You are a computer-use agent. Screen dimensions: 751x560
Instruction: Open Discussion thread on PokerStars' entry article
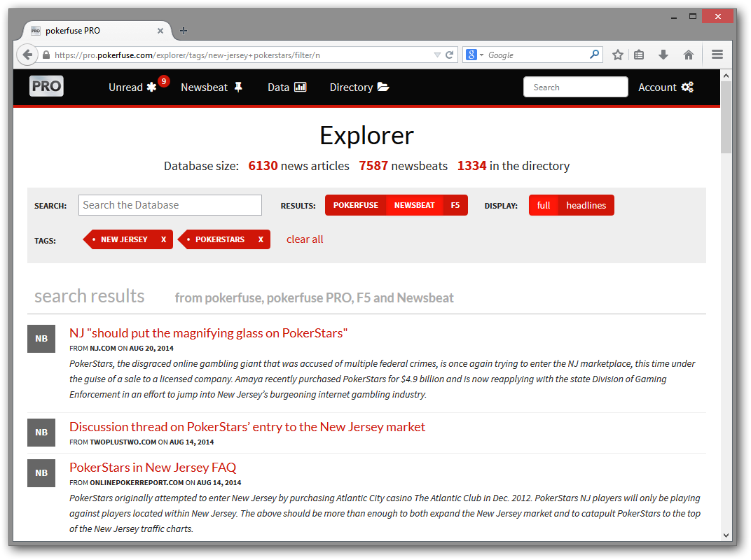pyautogui.click(x=247, y=427)
